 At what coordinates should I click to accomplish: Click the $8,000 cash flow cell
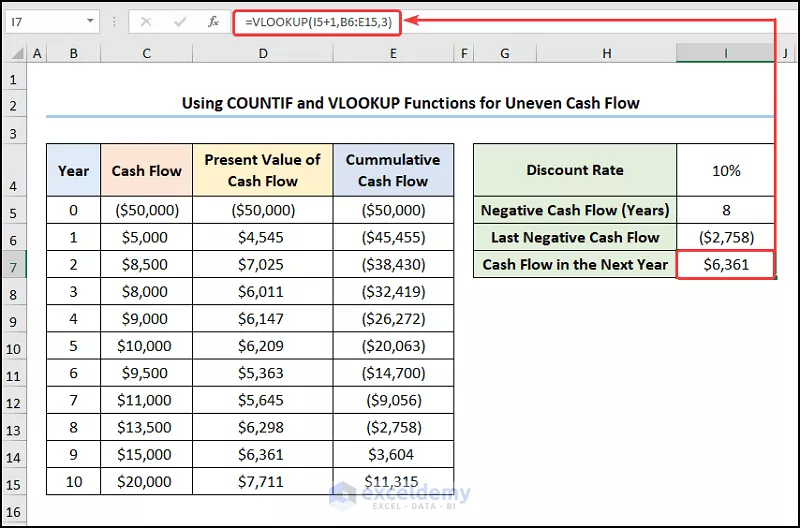pyautogui.click(x=146, y=291)
